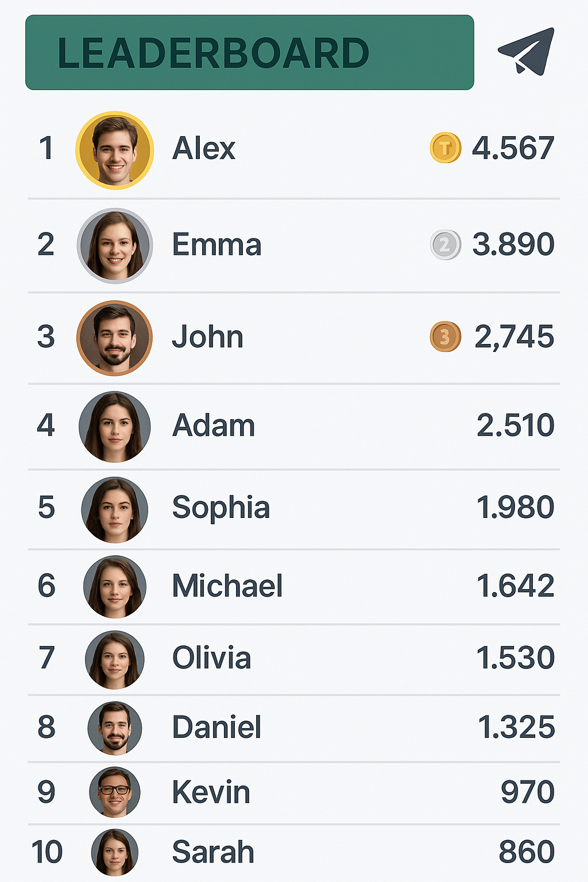Image resolution: width=588 pixels, height=882 pixels.
Task: Select the score 970 for Kevin
Action: pyautogui.click(x=528, y=792)
